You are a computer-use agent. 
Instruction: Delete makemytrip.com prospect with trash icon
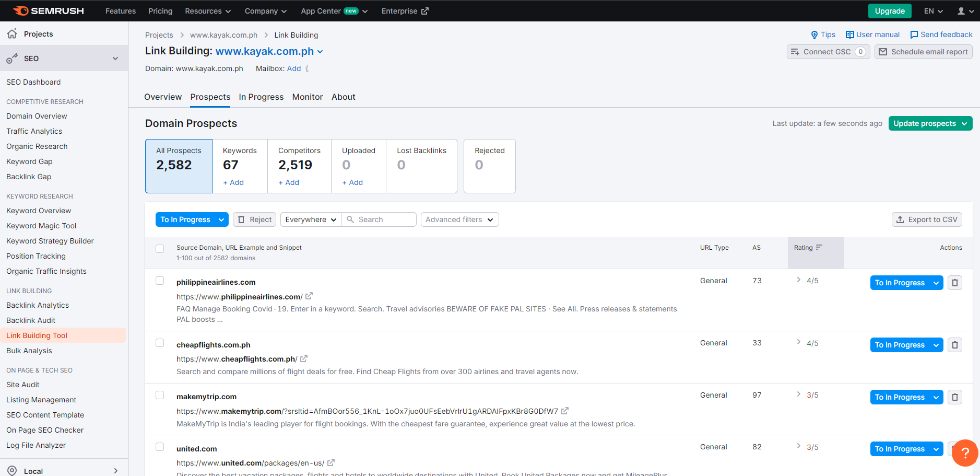click(955, 397)
